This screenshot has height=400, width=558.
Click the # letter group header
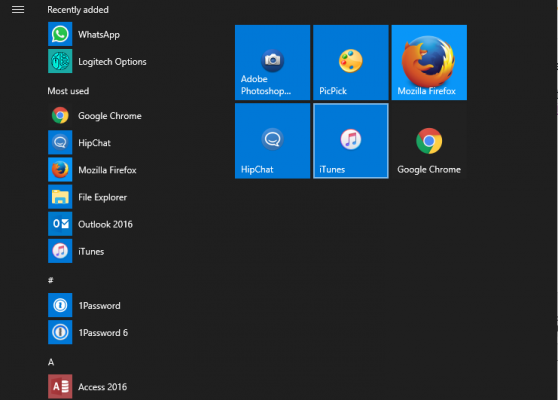point(51,280)
